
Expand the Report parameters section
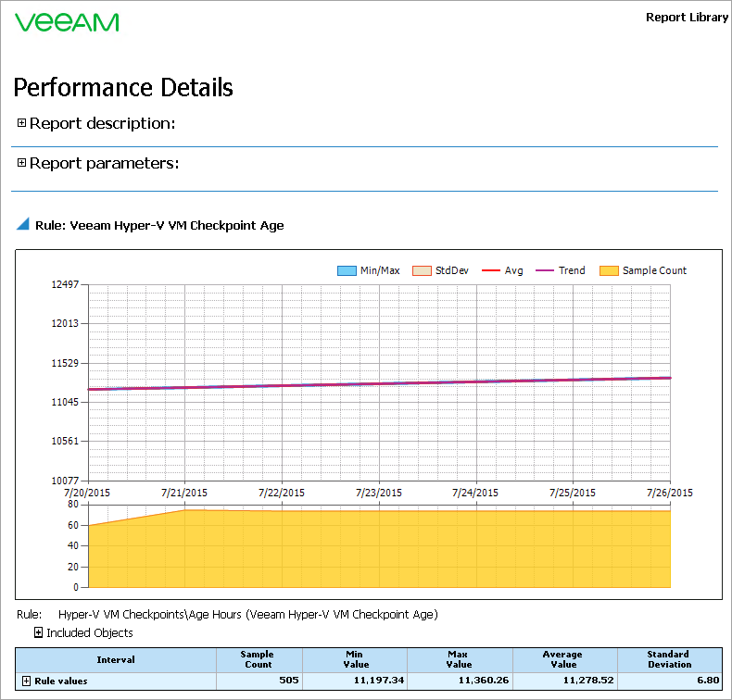pyautogui.click(x=21, y=162)
